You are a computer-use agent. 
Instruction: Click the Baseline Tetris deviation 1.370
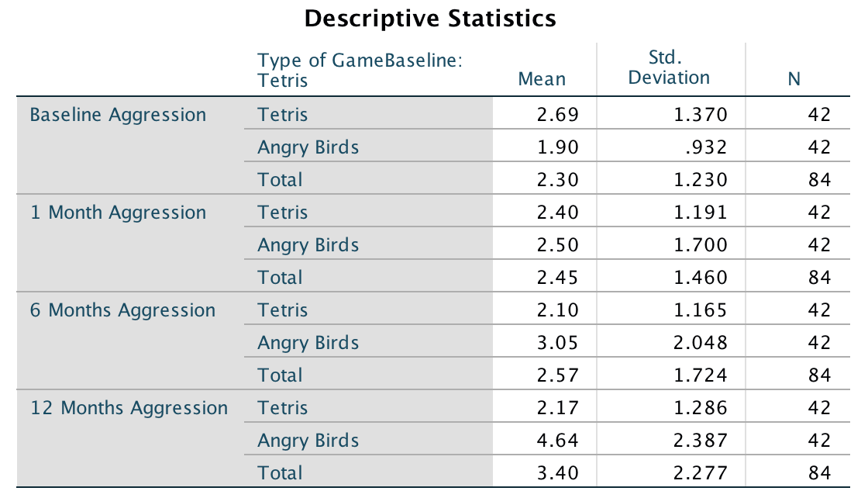point(700,115)
